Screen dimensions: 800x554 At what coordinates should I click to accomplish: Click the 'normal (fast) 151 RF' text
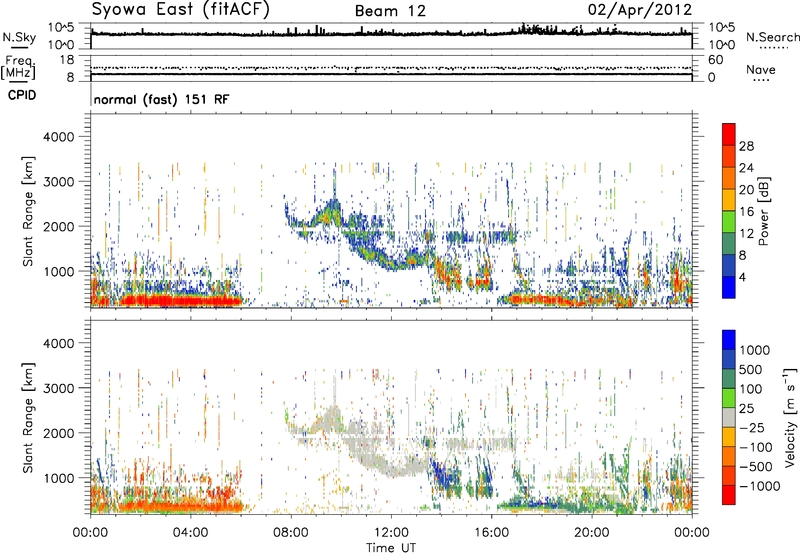161,99
